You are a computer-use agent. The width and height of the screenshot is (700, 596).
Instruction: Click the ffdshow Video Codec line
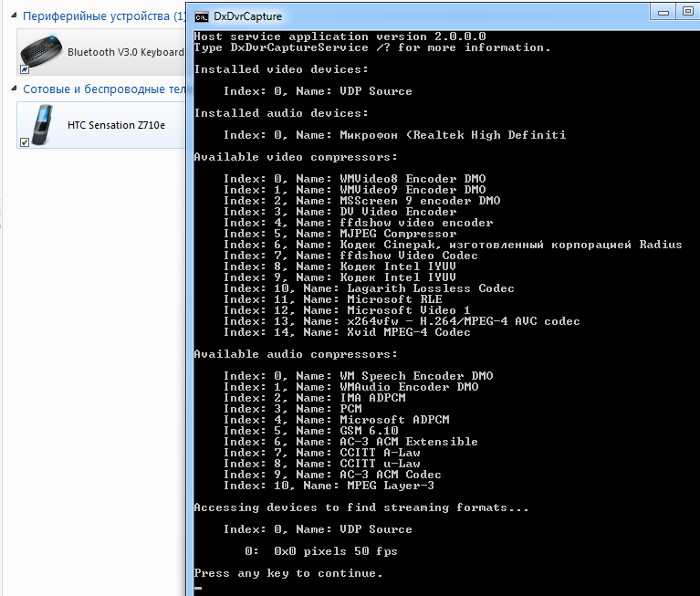tap(350, 255)
